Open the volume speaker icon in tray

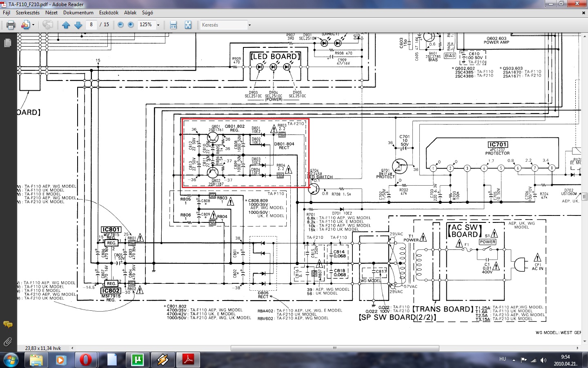543,360
